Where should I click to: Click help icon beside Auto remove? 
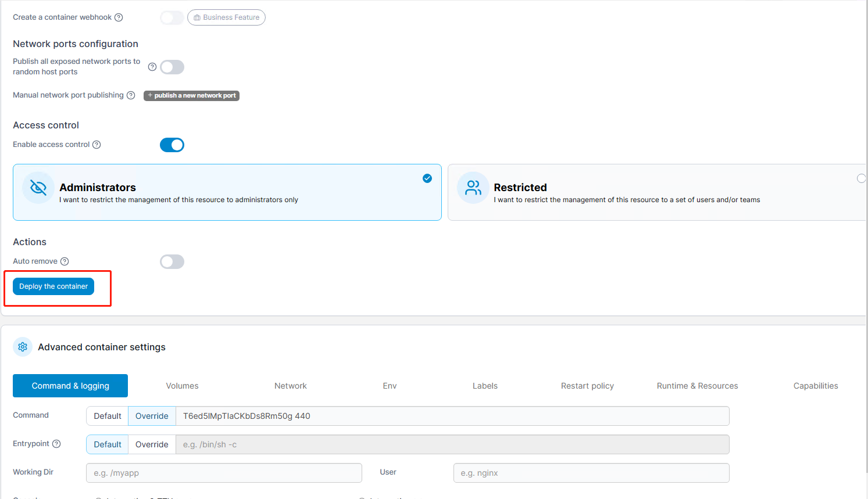tap(65, 261)
